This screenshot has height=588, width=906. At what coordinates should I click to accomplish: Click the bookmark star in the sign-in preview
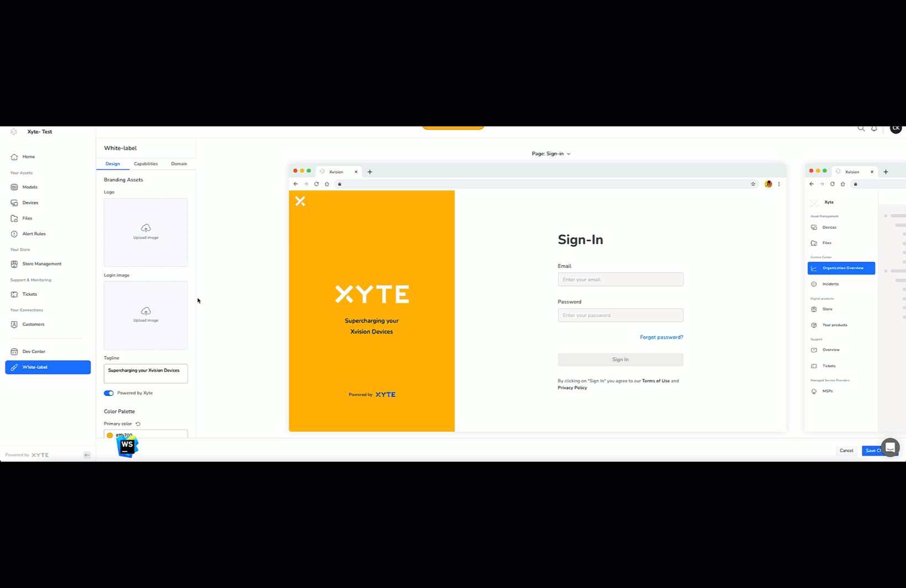[x=753, y=184]
